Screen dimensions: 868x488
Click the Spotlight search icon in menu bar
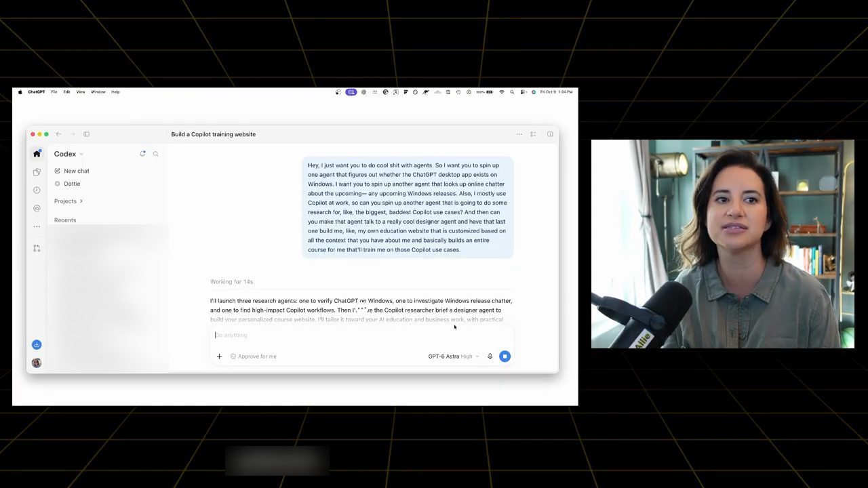tap(512, 92)
